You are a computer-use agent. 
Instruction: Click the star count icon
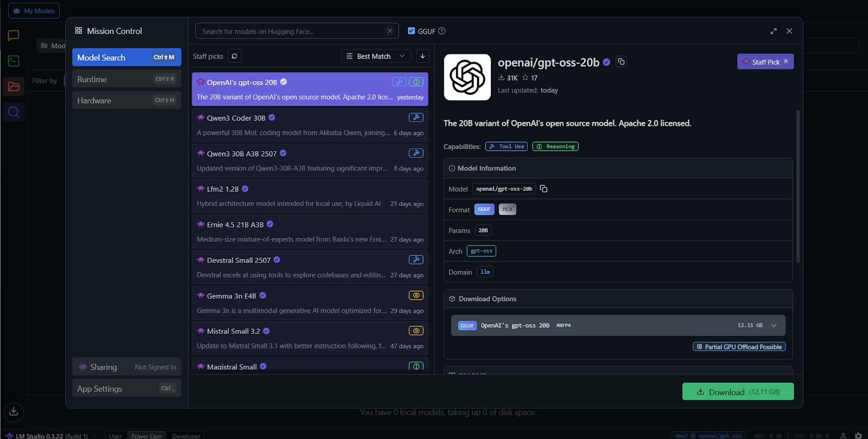coord(525,78)
